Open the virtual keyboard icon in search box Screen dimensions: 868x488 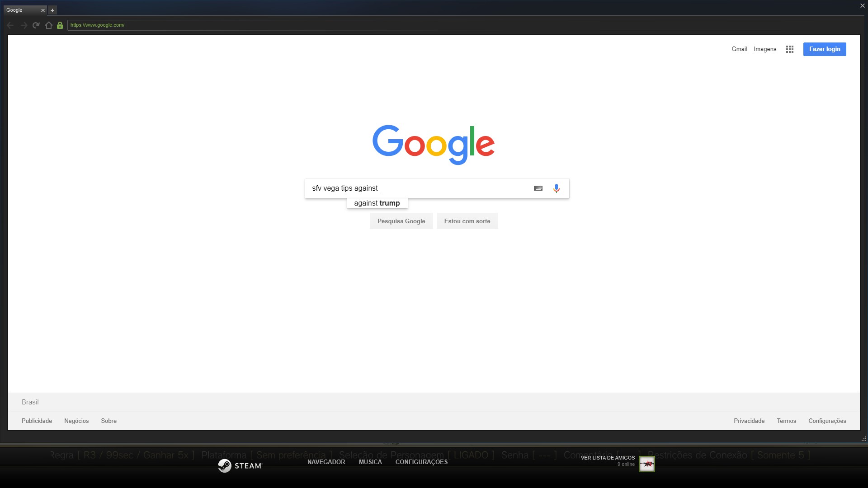point(538,188)
